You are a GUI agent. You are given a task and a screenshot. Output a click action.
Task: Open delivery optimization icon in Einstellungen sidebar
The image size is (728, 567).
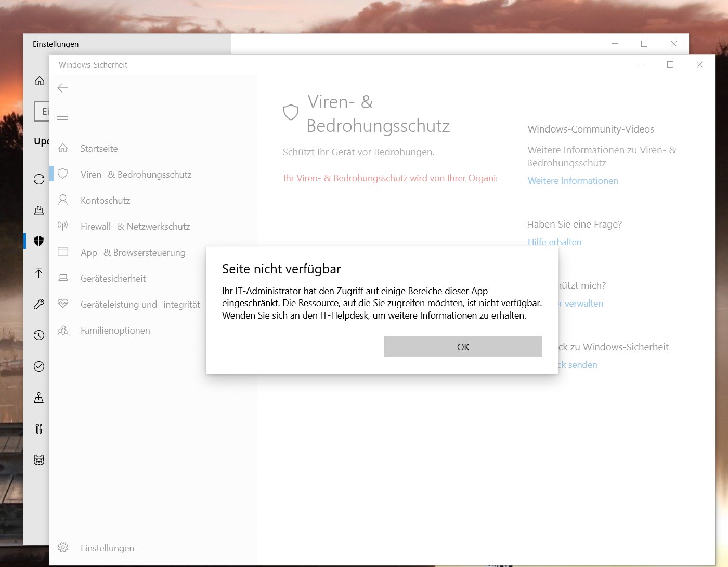pos(39,210)
